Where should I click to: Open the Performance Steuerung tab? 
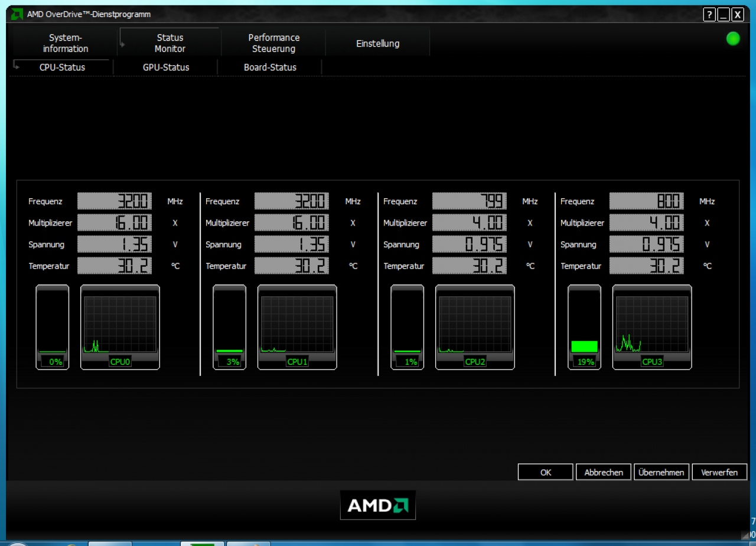coord(273,43)
